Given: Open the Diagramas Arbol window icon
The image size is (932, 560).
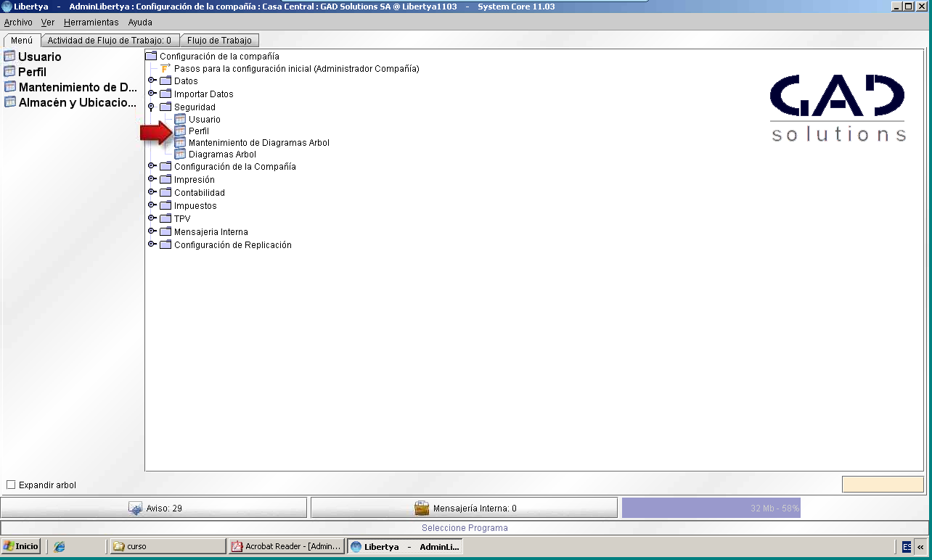Looking at the screenshot, I should point(180,154).
